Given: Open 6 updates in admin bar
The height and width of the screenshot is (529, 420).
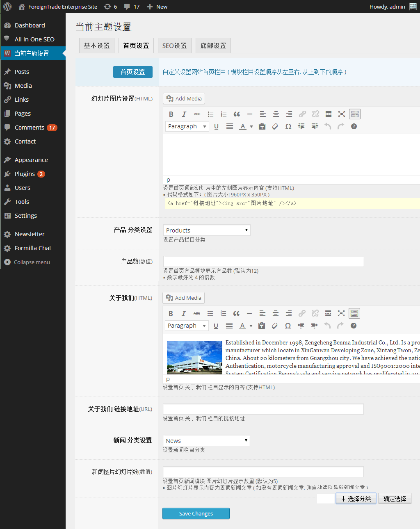Looking at the screenshot, I should point(110,7).
